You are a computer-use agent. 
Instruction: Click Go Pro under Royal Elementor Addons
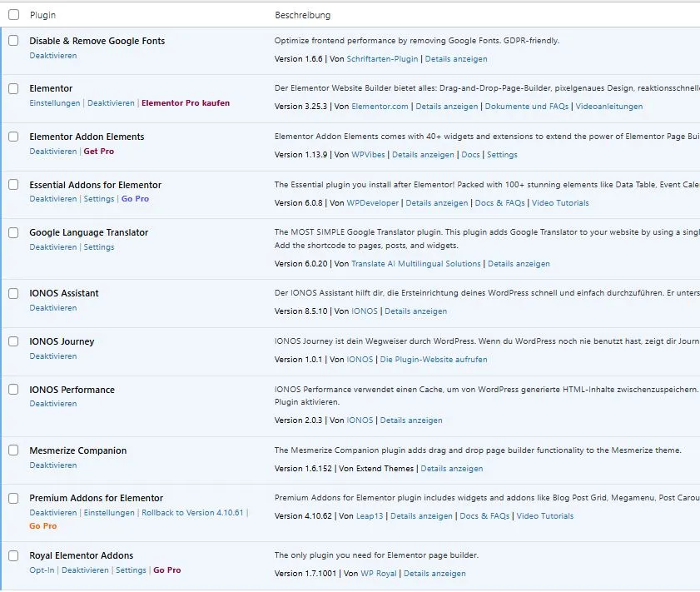[167, 570]
